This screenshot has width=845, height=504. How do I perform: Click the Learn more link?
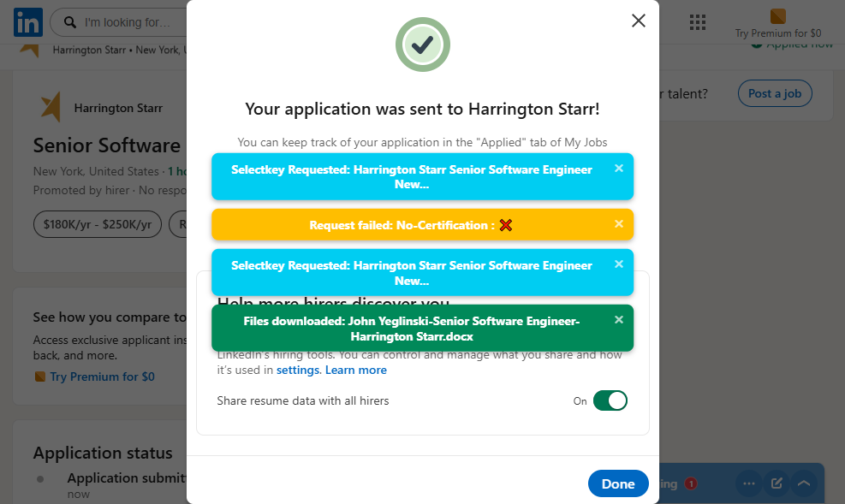click(355, 371)
